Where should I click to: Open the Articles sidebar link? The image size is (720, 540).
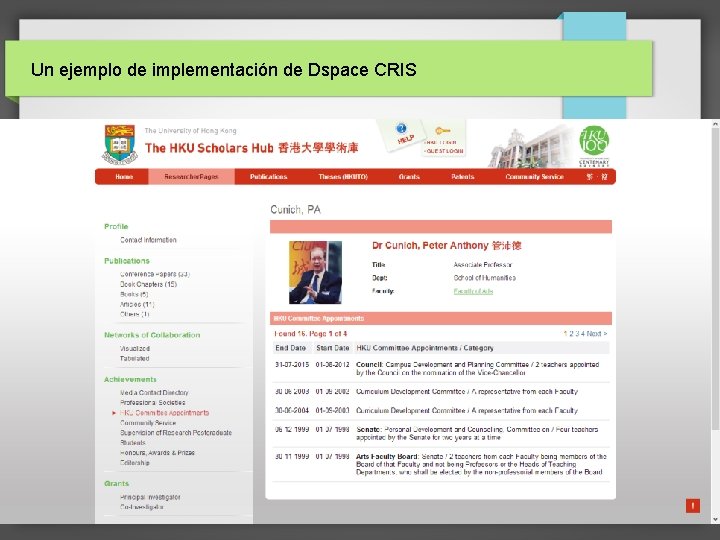[x=137, y=304]
